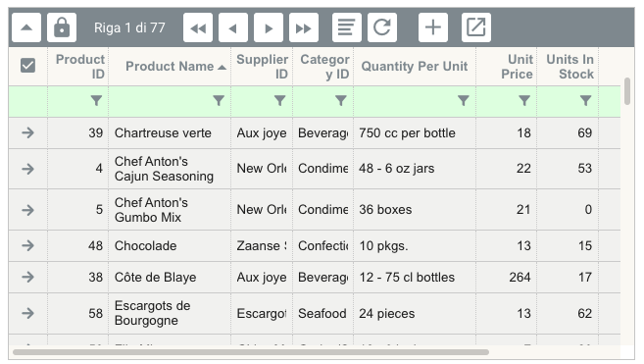
Task: Go to the next record
Action: (x=269, y=27)
